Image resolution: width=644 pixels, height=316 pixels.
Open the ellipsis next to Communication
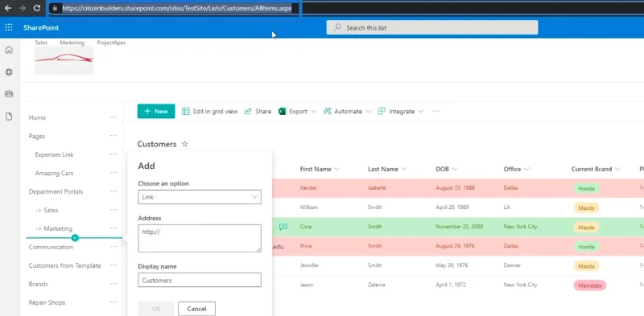(x=114, y=247)
